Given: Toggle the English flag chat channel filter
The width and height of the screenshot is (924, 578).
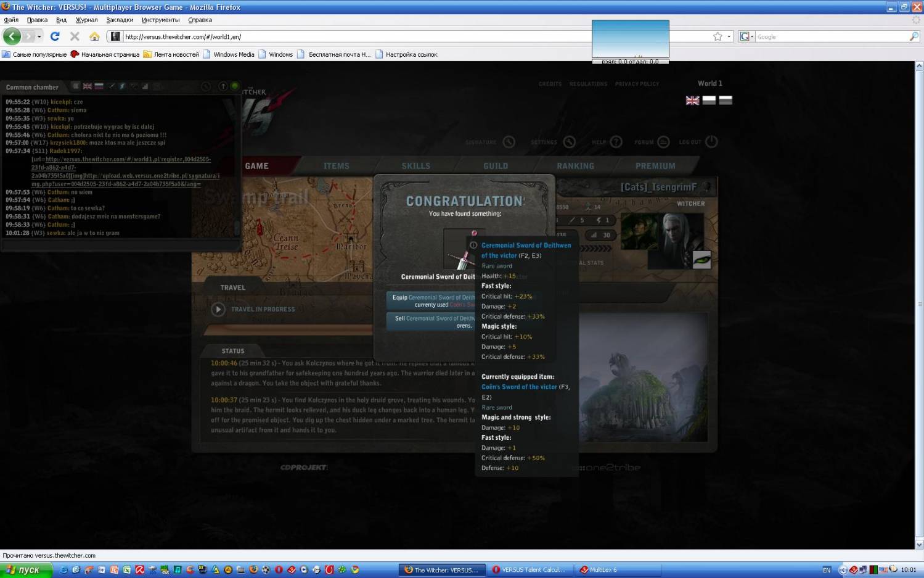Looking at the screenshot, I should coord(88,86).
